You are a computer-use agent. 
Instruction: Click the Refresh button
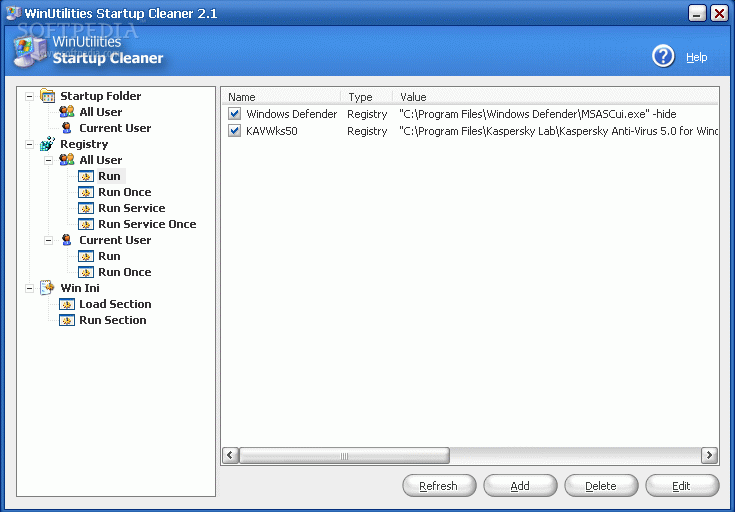pyautogui.click(x=439, y=486)
